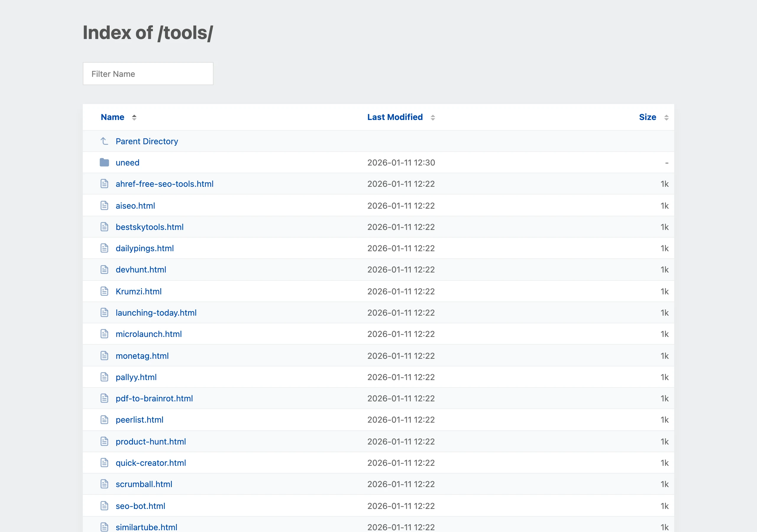Click the dash size value for uneed
The height and width of the screenshot is (532, 757).
point(667,163)
